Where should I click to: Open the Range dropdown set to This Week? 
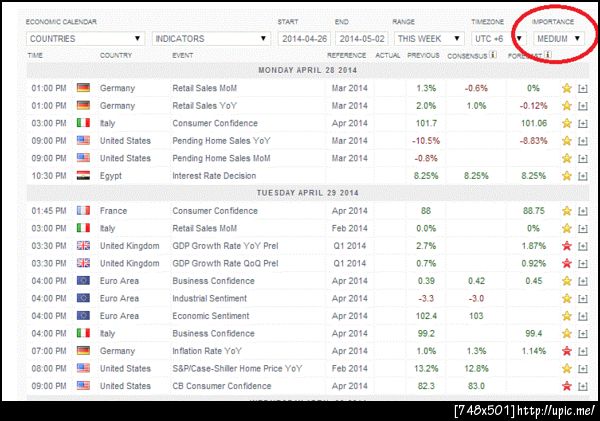click(428, 38)
